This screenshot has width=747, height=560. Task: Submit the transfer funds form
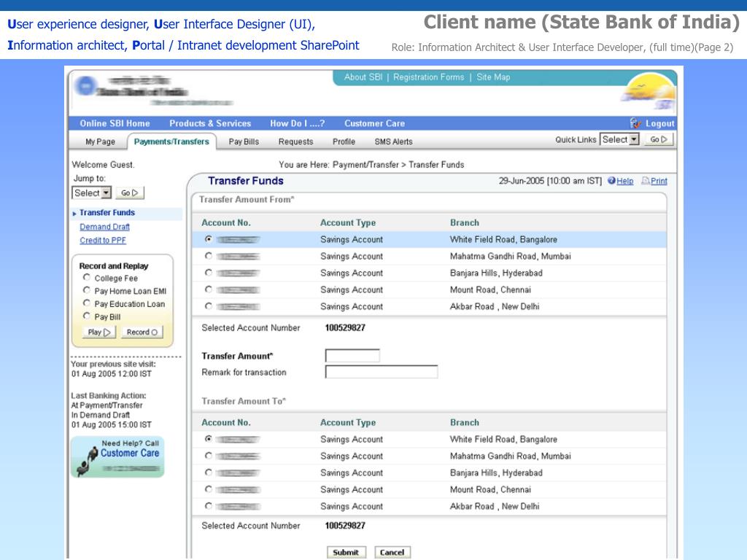tap(346, 553)
